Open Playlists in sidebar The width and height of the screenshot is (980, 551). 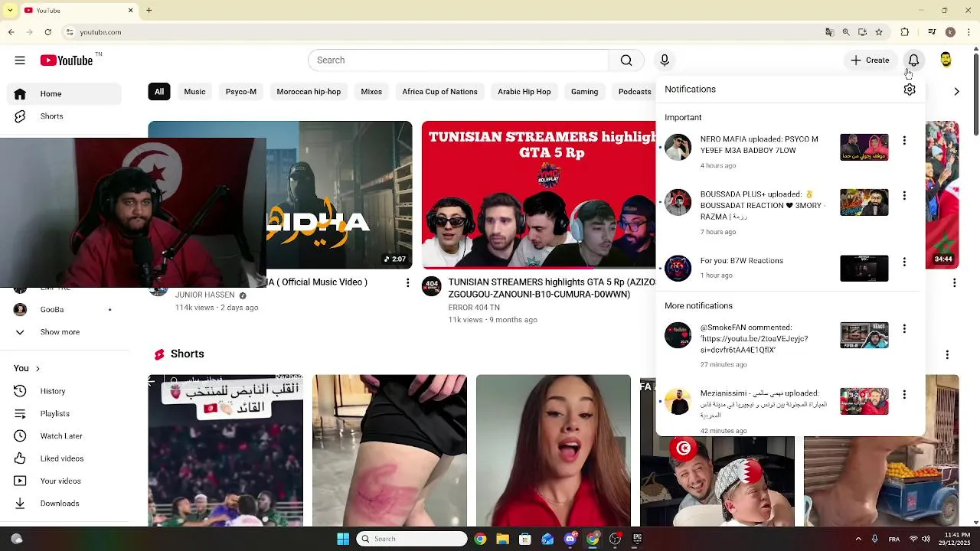tap(64, 414)
